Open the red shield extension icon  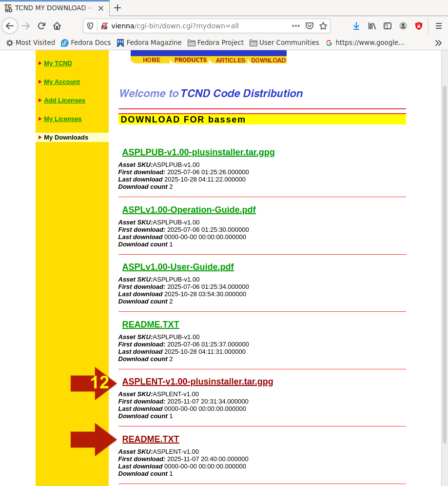point(419,26)
